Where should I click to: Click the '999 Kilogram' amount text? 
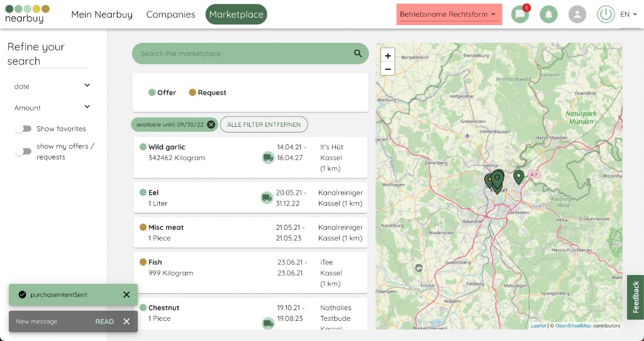[x=170, y=273]
